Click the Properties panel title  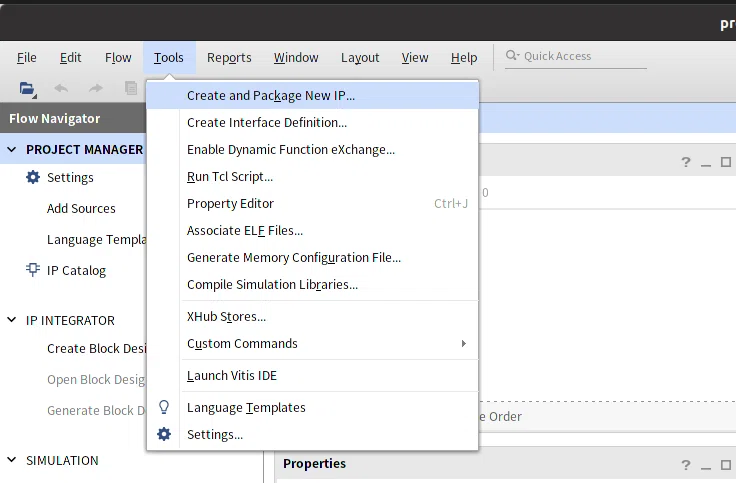pyautogui.click(x=314, y=463)
